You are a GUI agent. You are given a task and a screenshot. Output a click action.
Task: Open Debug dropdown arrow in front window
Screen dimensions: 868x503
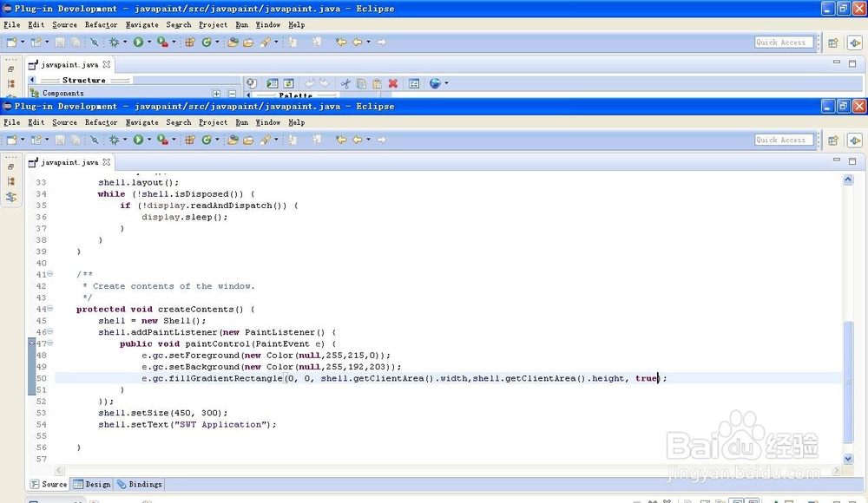[x=124, y=140]
